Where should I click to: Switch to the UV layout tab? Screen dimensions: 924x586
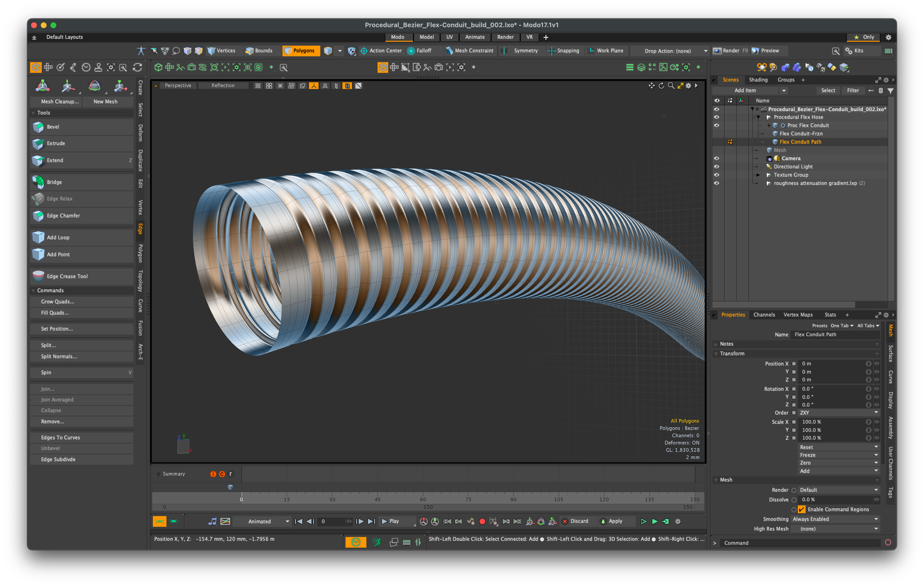449,37
